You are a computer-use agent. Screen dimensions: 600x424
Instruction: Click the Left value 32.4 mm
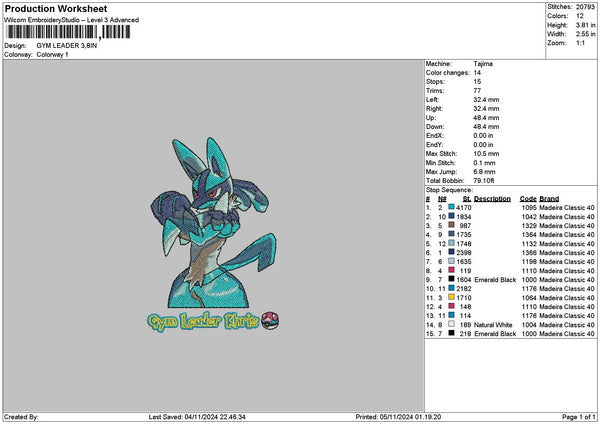pos(486,100)
